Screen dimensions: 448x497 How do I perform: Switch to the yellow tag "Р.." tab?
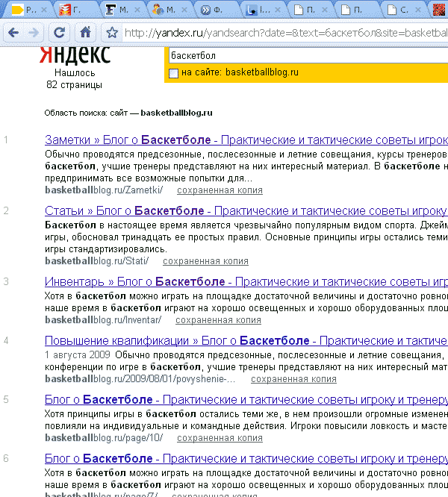pos(25,10)
